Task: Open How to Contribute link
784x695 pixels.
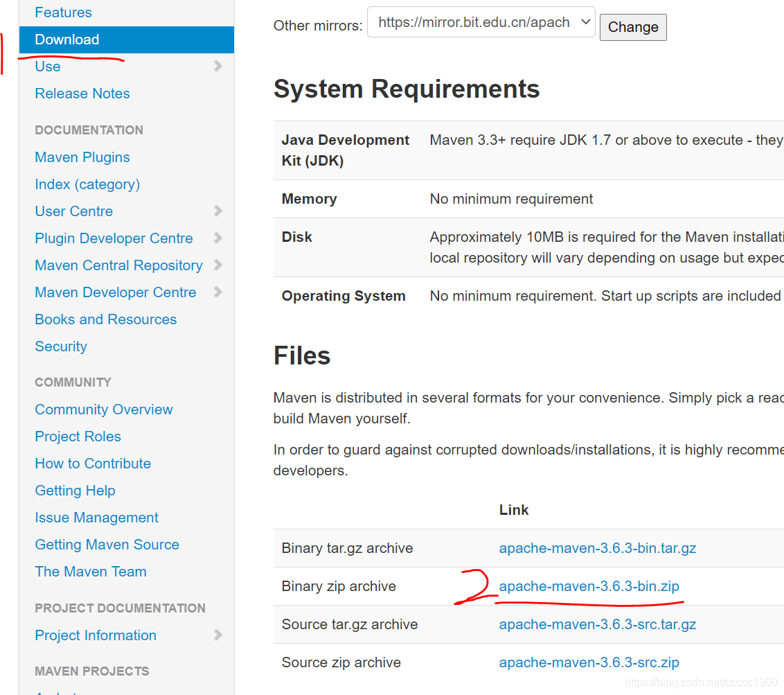Action: 93,464
